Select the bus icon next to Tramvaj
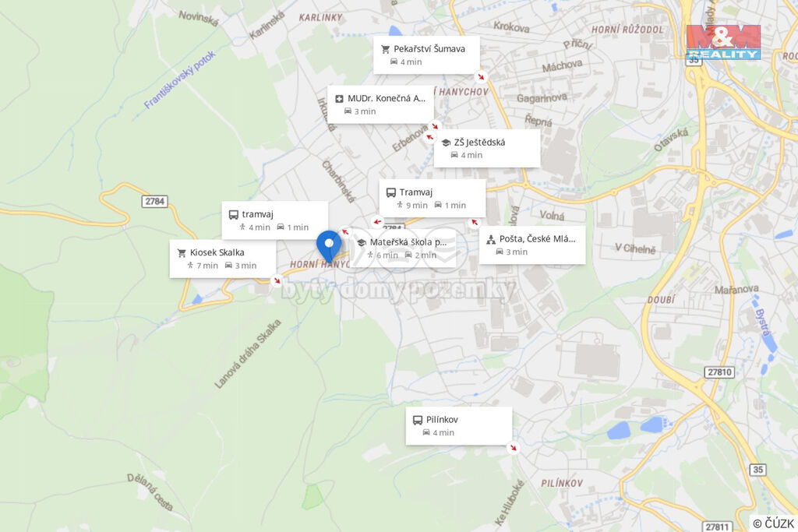Viewport: 798px width, 532px height. point(391,192)
